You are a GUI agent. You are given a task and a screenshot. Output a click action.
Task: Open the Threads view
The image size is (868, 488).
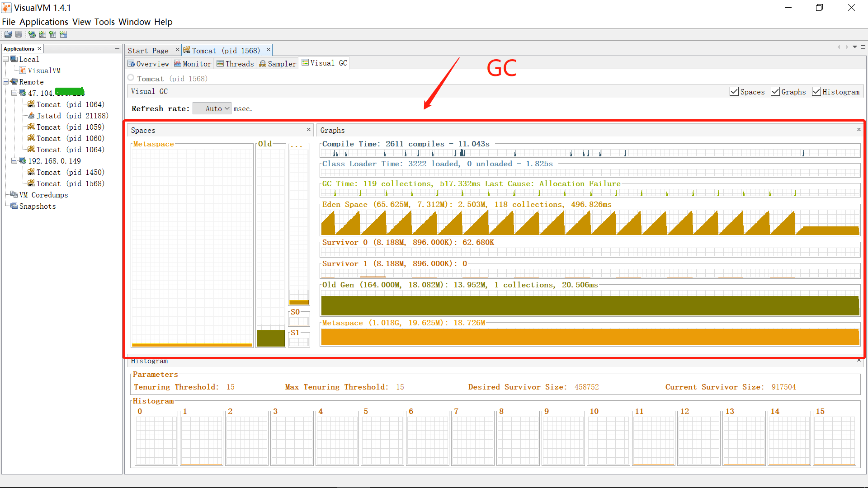236,63
